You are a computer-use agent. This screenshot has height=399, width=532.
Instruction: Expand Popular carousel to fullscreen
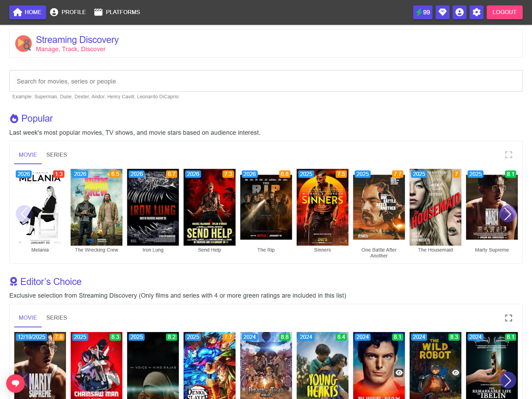click(508, 155)
